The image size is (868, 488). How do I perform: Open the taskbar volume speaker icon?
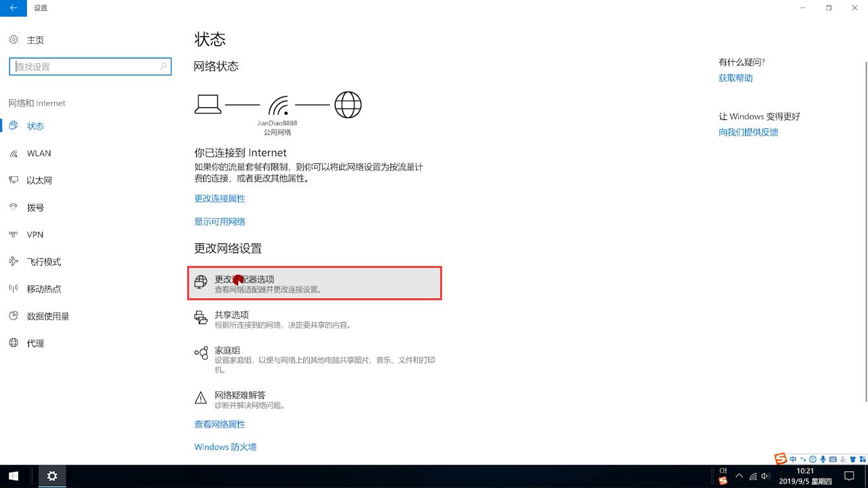766,477
